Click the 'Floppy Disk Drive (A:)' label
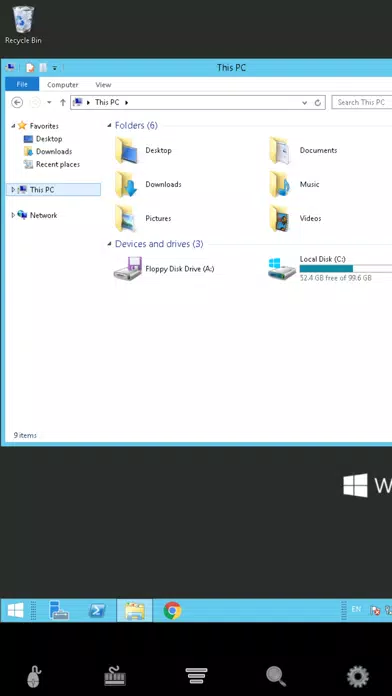 pyautogui.click(x=180, y=269)
